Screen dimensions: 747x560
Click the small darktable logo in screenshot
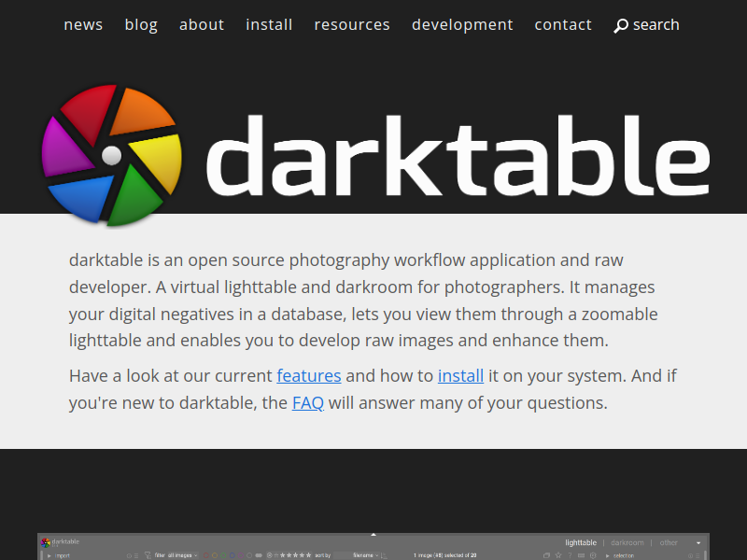(46, 542)
